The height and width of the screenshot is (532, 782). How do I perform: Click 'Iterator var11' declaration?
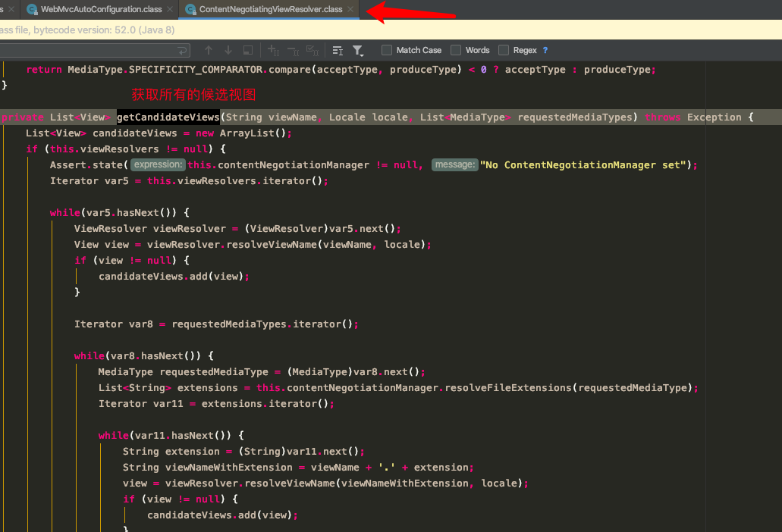click(140, 403)
